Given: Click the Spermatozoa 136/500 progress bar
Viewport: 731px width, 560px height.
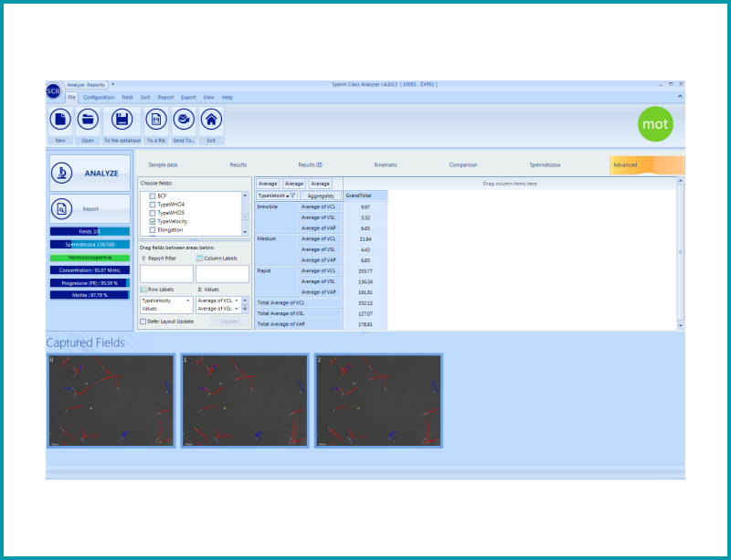Looking at the screenshot, I should [x=90, y=244].
